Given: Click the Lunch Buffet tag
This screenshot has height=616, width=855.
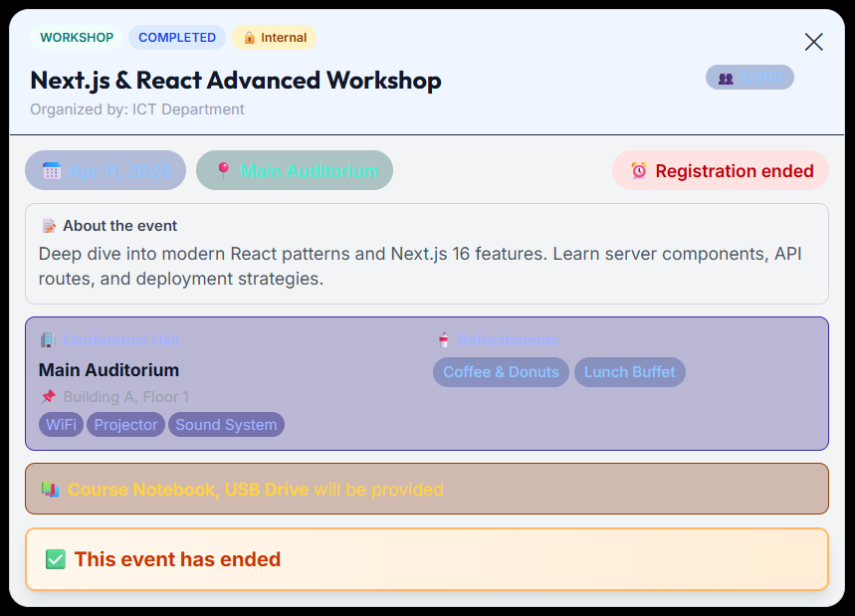Looking at the screenshot, I should click(x=630, y=372).
